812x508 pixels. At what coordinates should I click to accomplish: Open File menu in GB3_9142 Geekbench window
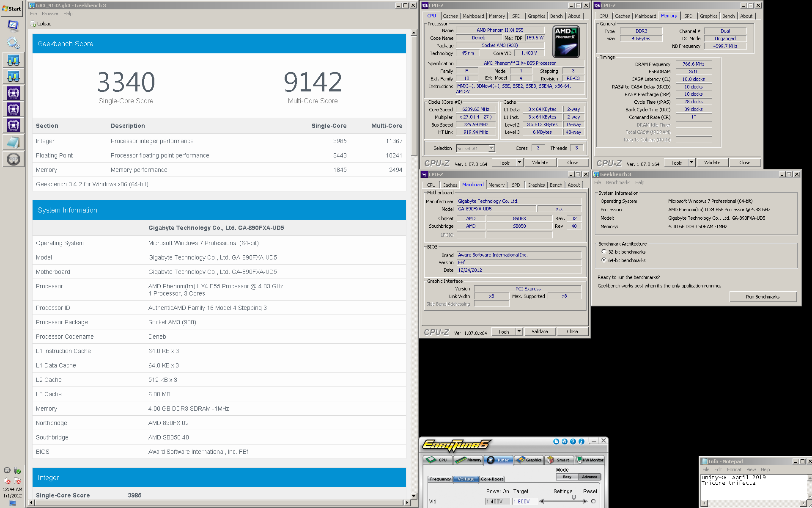[x=33, y=14]
